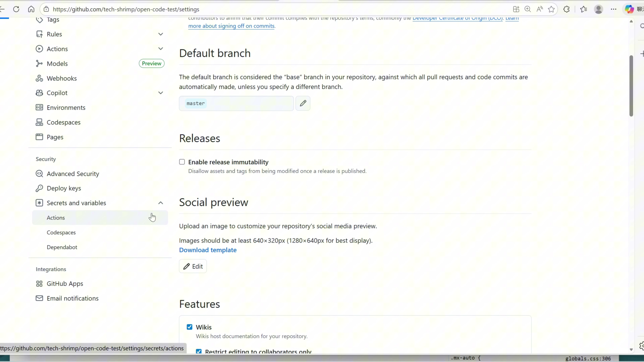The image size is (644, 362).
Task: Click the zoom magnifier icon in address bar
Action: pos(527,9)
